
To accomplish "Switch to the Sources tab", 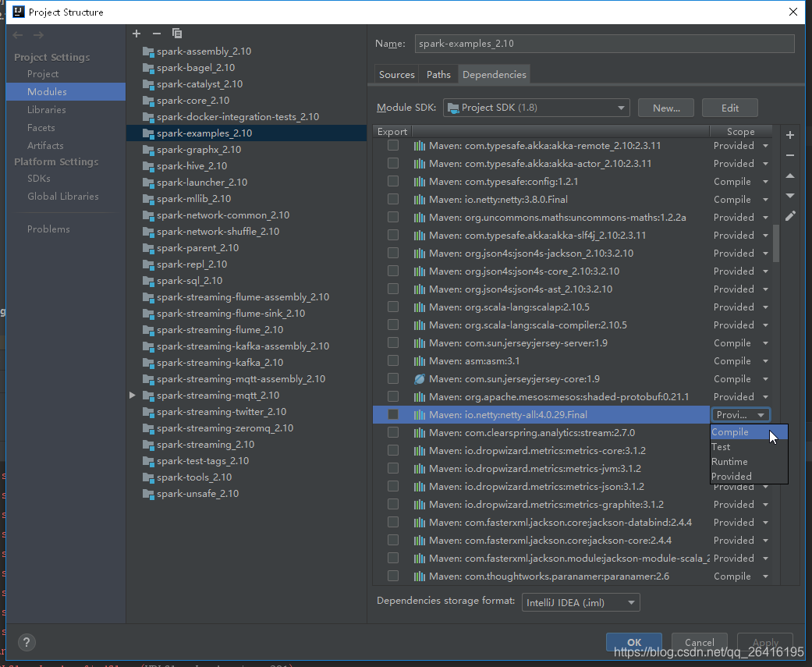I will pos(397,75).
